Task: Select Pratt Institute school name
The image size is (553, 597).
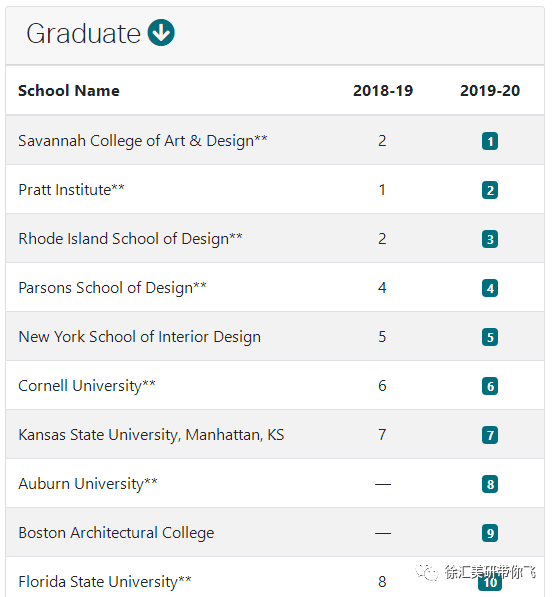Action: (71, 190)
